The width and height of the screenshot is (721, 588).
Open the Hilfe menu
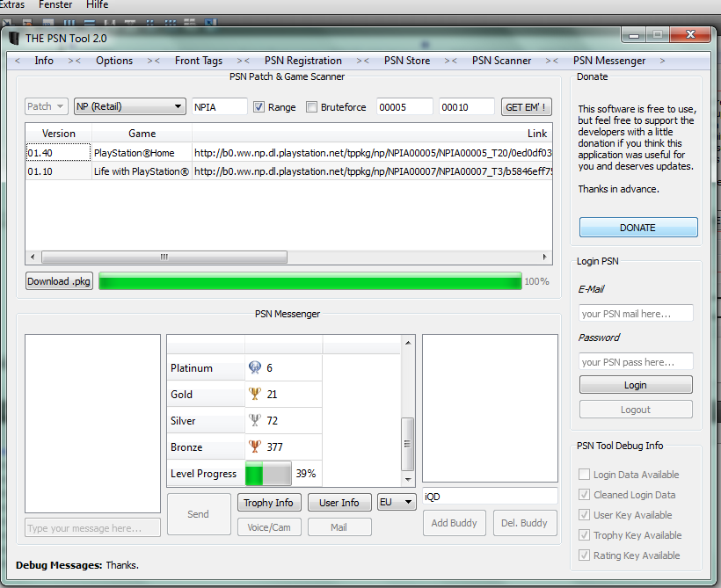click(x=97, y=5)
